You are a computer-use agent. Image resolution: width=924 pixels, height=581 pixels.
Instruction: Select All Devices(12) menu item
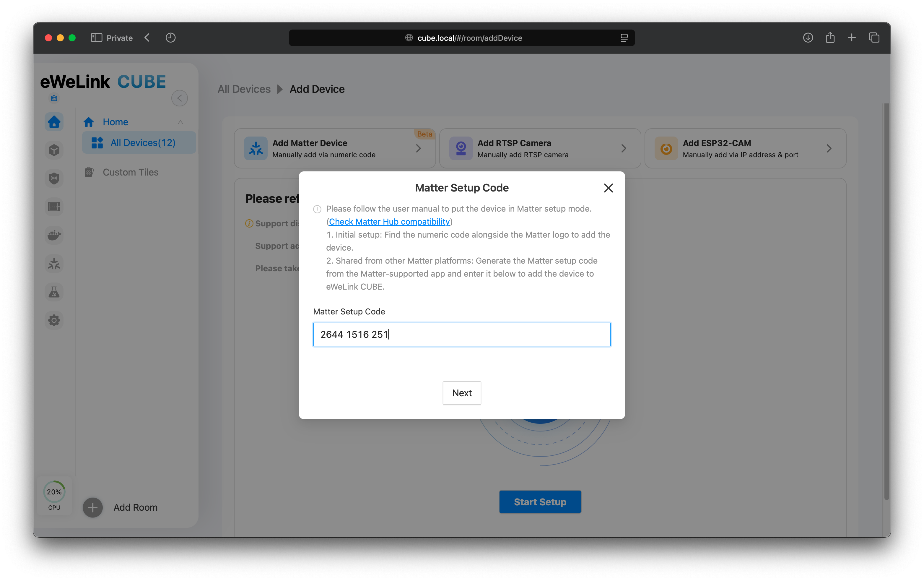coord(142,143)
